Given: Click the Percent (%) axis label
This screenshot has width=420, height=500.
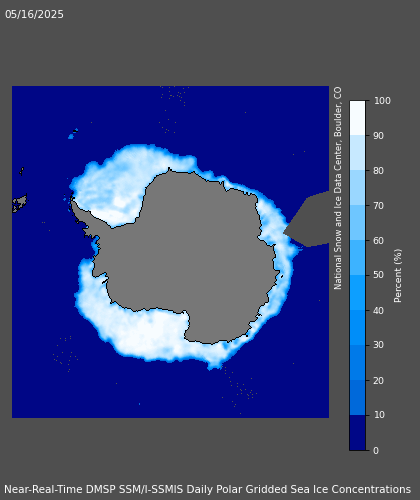Looking at the screenshot, I should click(398, 276).
